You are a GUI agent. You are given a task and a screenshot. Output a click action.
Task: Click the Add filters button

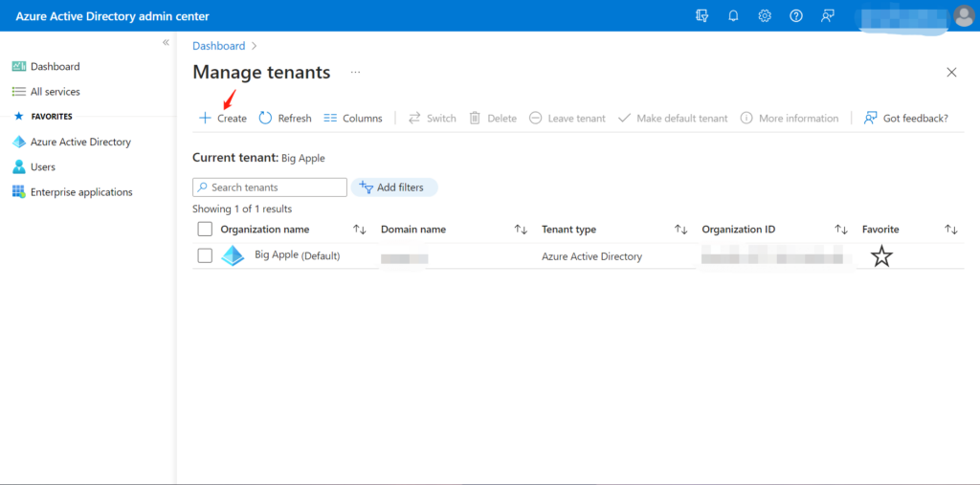tap(394, 187)
